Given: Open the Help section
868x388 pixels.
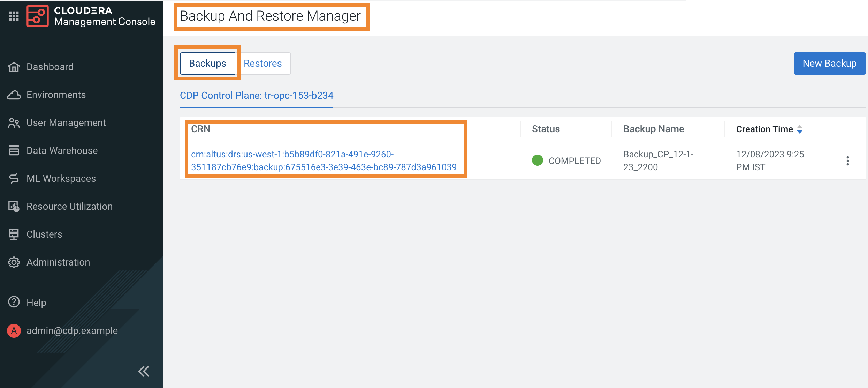Looking at the screenshot, I should [36, 302].
